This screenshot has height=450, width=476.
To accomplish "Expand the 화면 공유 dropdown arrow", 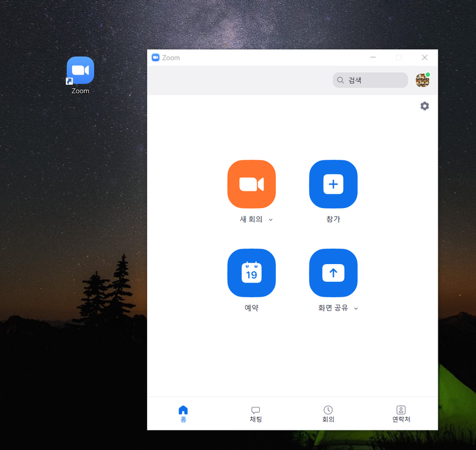I will [x=356, y=308].
